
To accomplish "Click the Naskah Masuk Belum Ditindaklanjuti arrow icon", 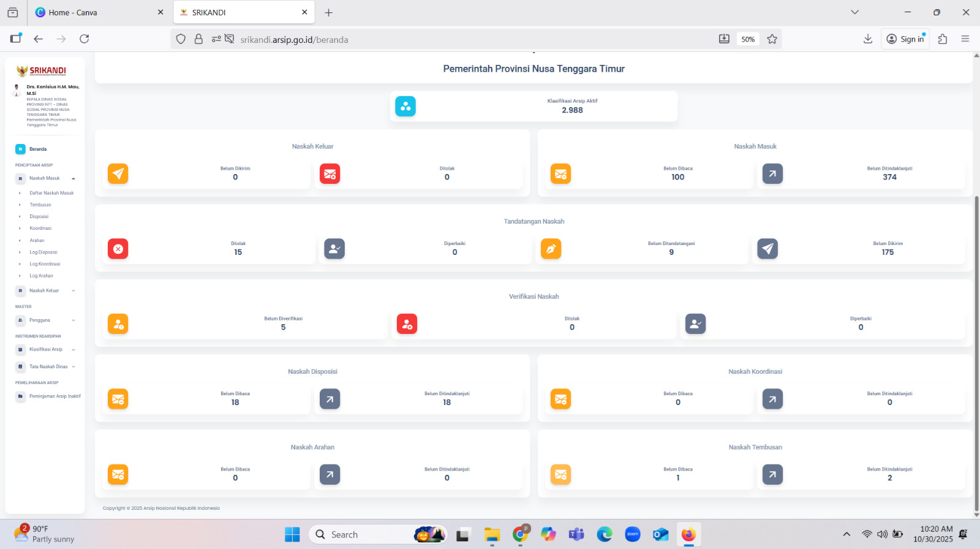I will [x=772, y=174].
